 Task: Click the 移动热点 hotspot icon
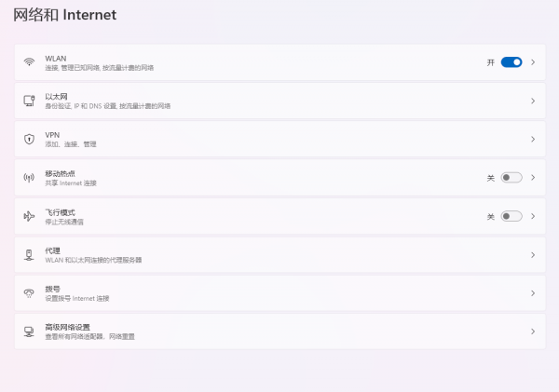click(29, 178)
